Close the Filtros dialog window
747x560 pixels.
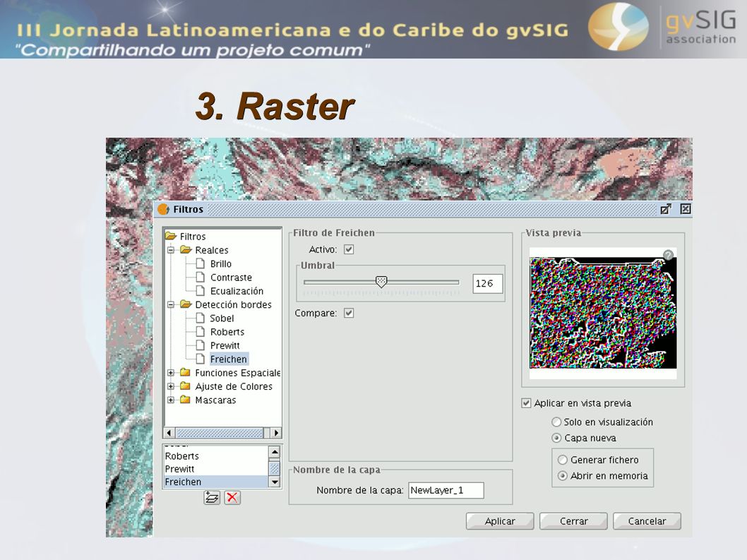[685, 209]
